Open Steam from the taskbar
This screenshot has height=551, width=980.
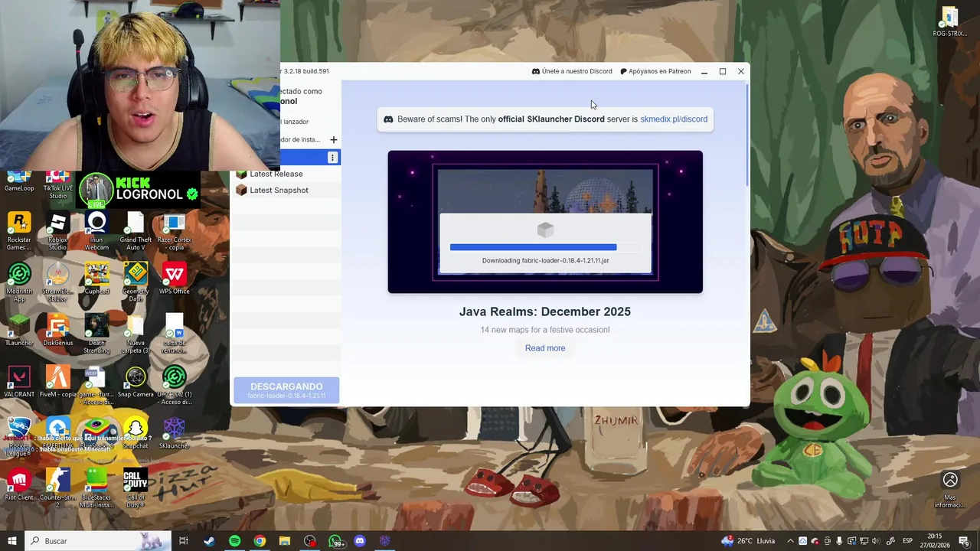click(209, 541)
